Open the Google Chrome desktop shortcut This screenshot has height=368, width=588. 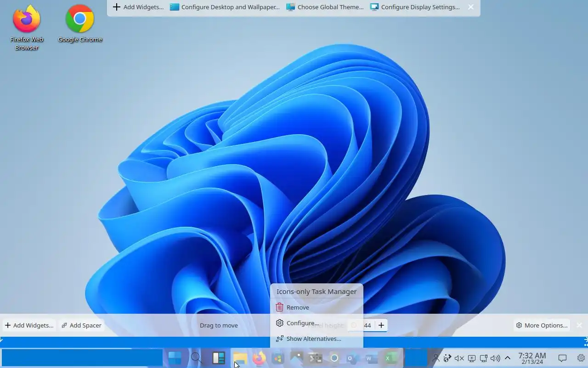80,24
